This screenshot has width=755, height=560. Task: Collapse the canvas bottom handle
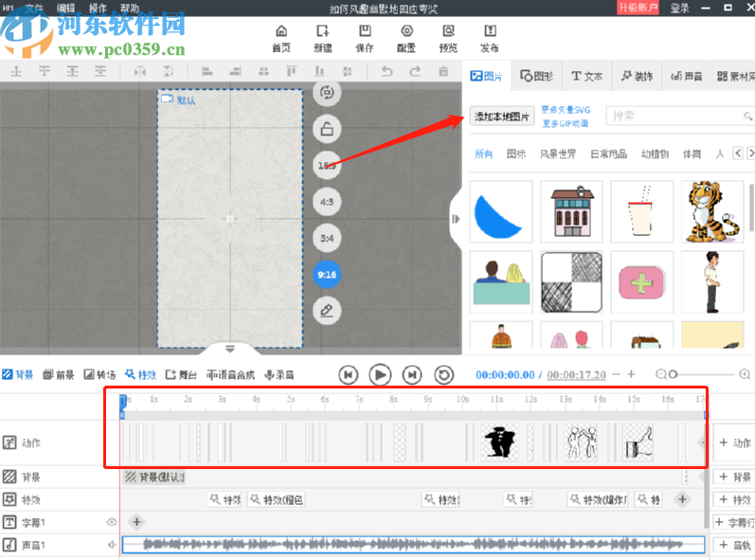click(230, 349)
